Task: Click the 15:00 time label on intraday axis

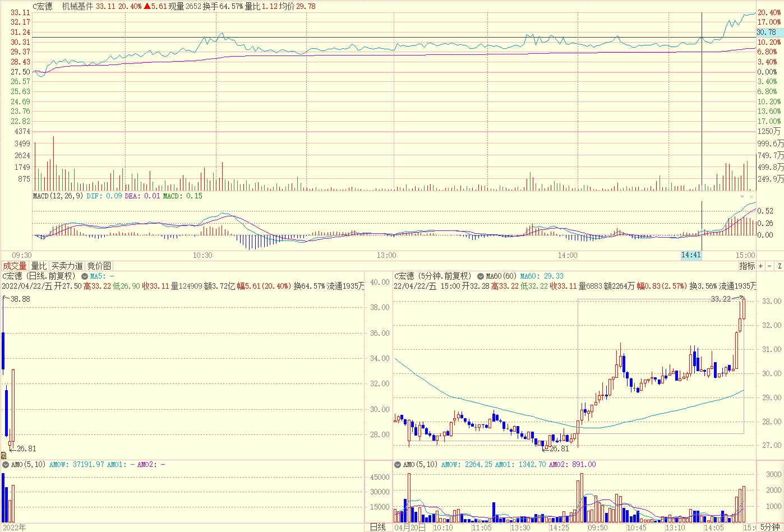Action: 745,255
